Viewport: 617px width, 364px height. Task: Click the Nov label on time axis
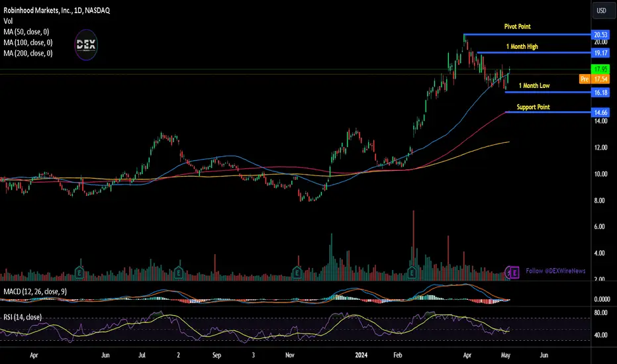point(289,355)
